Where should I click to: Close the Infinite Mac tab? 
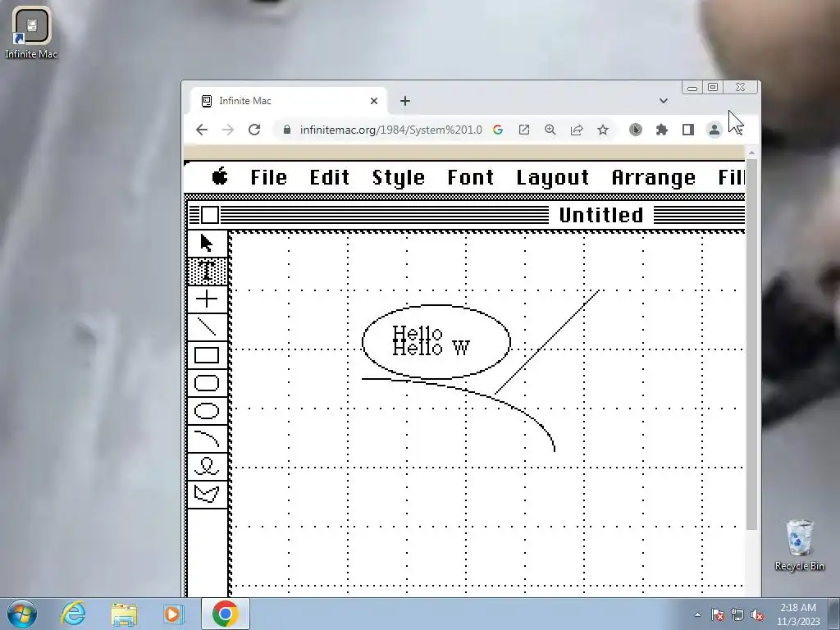(374, 101)
